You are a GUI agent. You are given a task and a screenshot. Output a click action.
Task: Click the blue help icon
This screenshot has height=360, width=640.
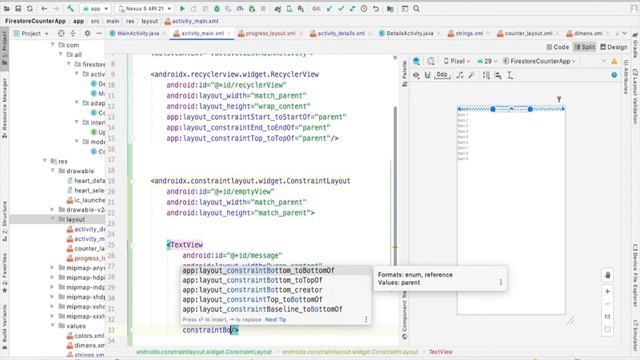click(x=614, y=75)
